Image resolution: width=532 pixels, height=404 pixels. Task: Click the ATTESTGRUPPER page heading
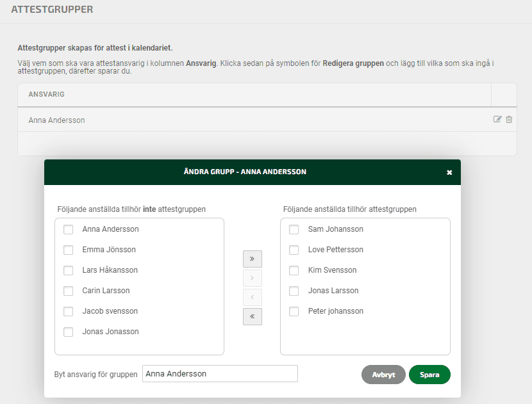[52, 9]
